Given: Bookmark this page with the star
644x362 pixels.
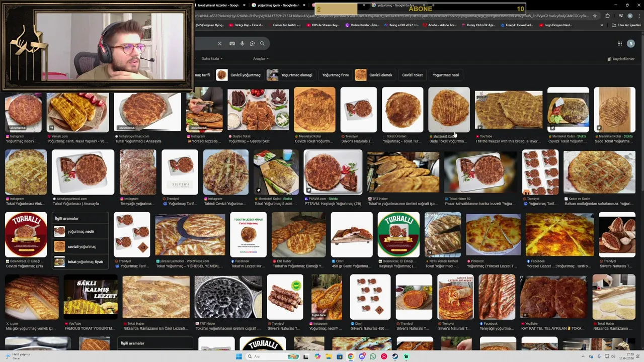Looking at the screenshot, I should click(595, 16).
